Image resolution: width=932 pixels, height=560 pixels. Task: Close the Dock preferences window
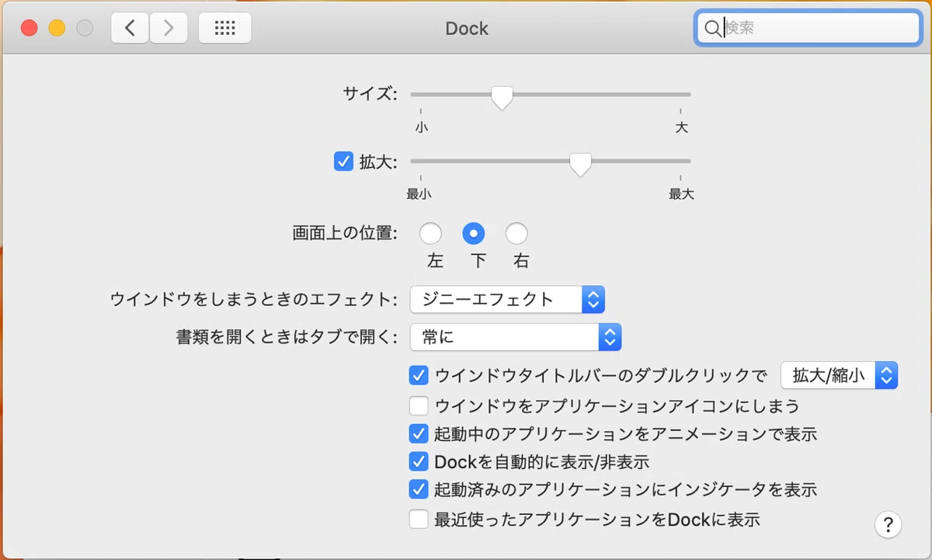(29, 29)
